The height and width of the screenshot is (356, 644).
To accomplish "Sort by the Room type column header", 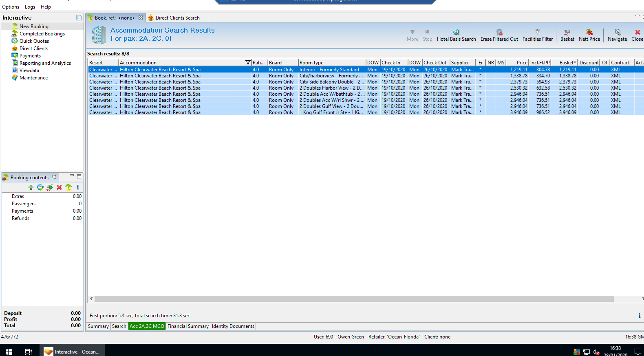I will coord(332,63).
